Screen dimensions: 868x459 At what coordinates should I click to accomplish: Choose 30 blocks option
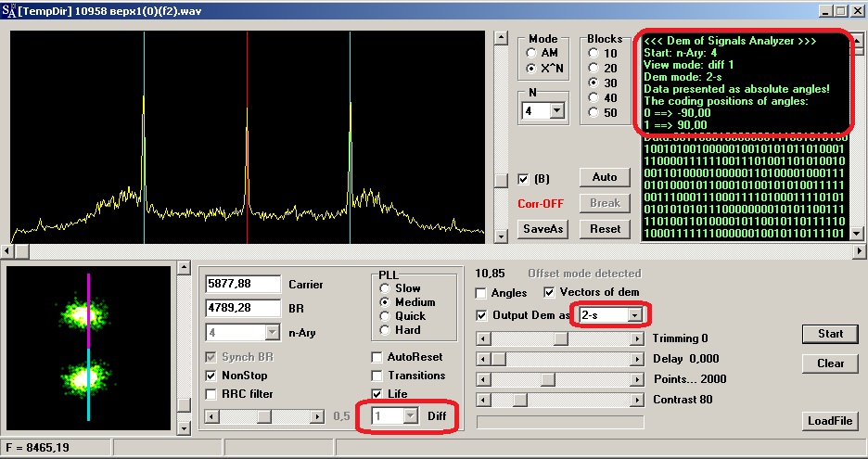click(x=594, y=83)
